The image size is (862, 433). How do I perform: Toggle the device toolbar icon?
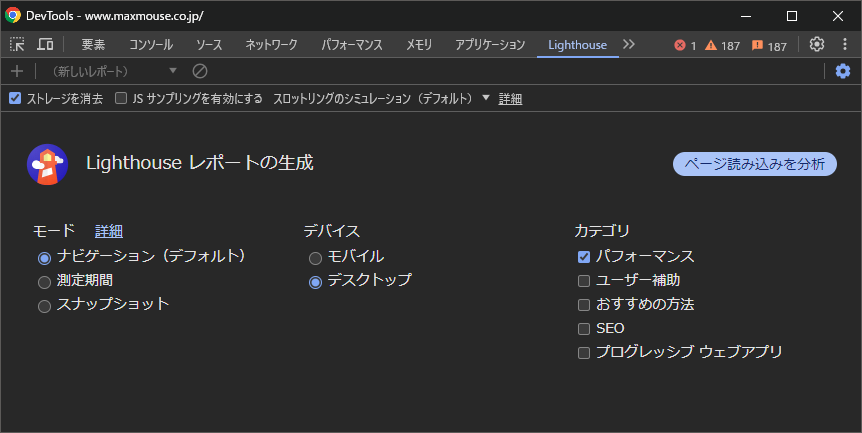coord(45,45)
